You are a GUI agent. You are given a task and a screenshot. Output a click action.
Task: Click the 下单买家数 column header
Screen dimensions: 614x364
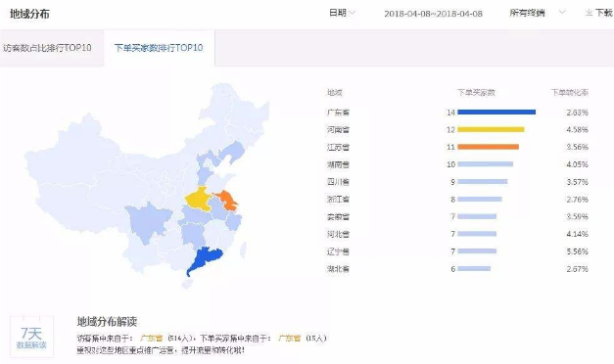pyautogui.click(x=476, y=92)
